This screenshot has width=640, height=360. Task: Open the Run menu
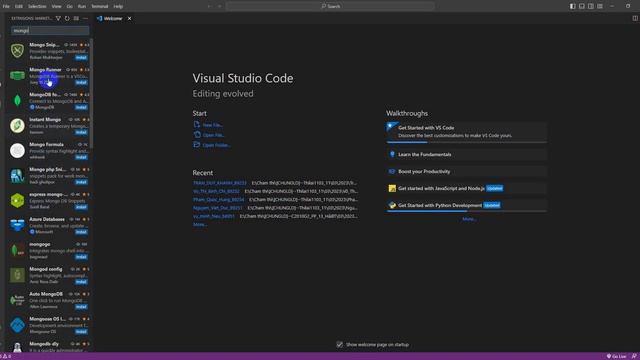pyautogui.click(x=82, y=6)
